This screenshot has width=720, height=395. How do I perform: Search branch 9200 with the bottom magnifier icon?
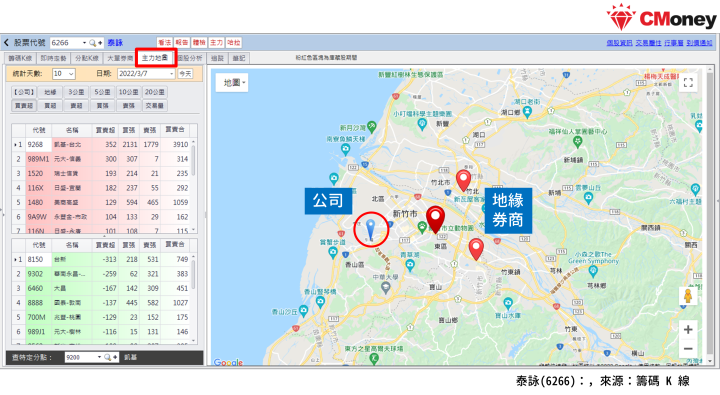click(107, 357)
